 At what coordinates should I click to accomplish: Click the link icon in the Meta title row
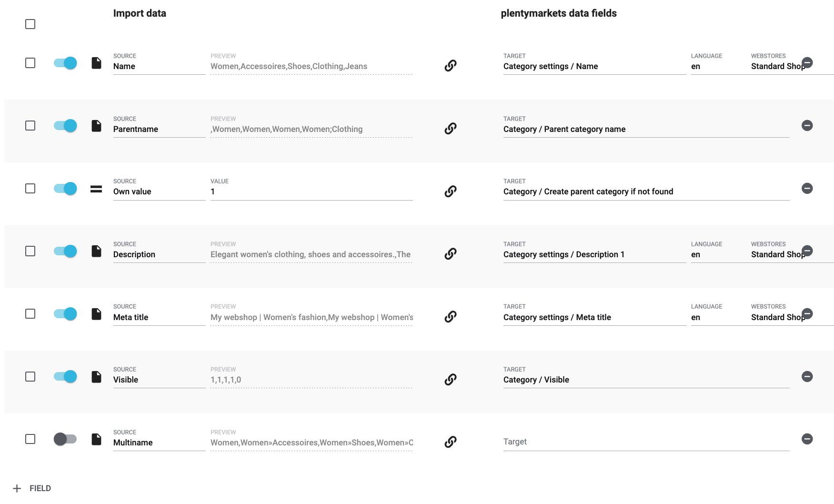pyautogui.click(x=450, y=316)
